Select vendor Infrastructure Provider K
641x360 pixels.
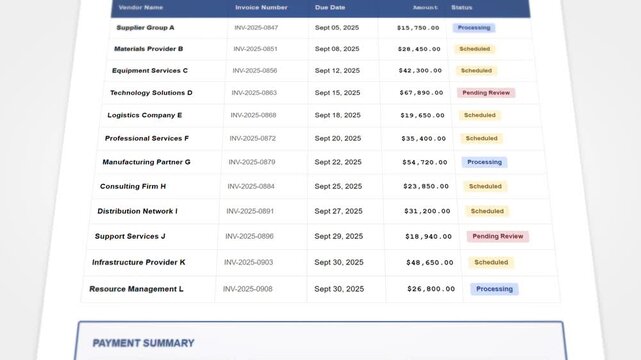coord(139,262)
